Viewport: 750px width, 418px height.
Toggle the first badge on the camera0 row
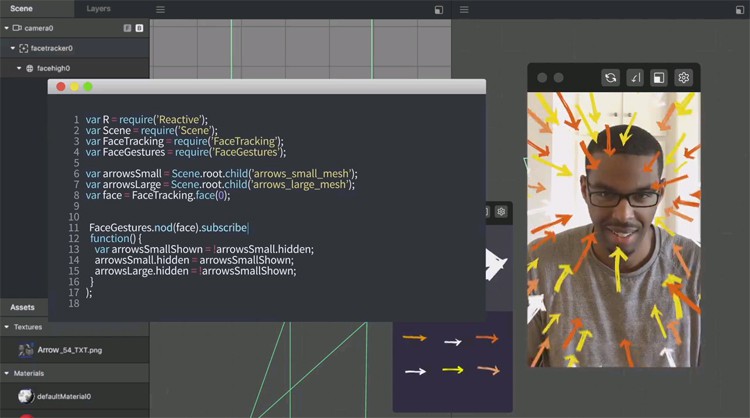(x=127, y=28)
